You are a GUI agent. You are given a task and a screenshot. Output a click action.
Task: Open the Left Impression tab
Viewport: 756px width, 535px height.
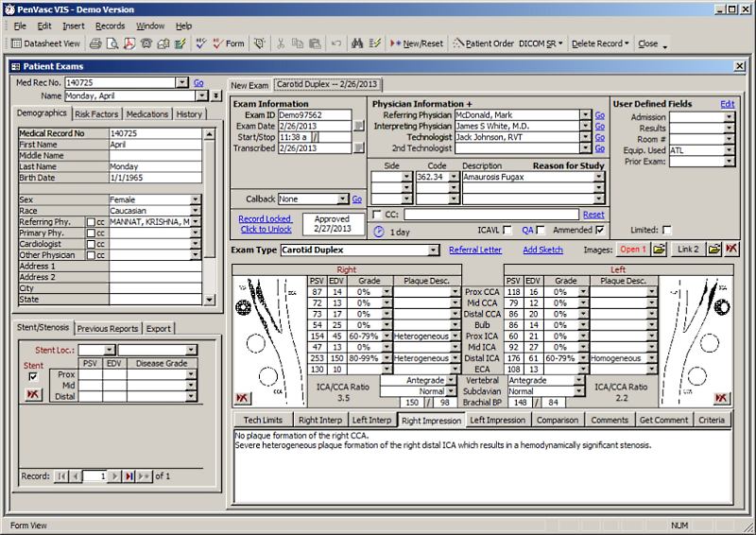click(x=498, y=420)
